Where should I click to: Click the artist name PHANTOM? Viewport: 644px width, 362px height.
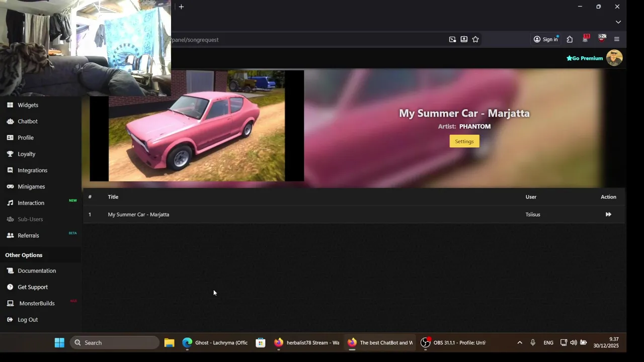475,127
